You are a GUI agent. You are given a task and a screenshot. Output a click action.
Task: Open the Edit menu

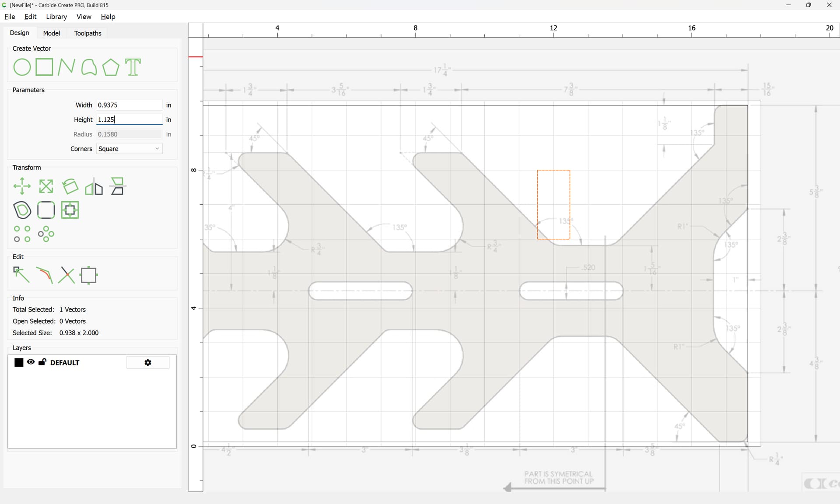click(31, 17)
